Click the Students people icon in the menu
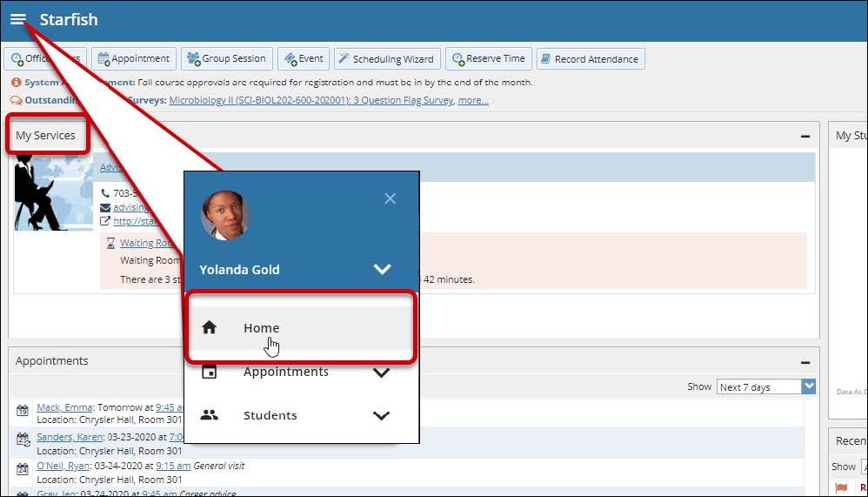Image resolution: width=868 pixels, height=497 pixels. click(x=209, y=415)
